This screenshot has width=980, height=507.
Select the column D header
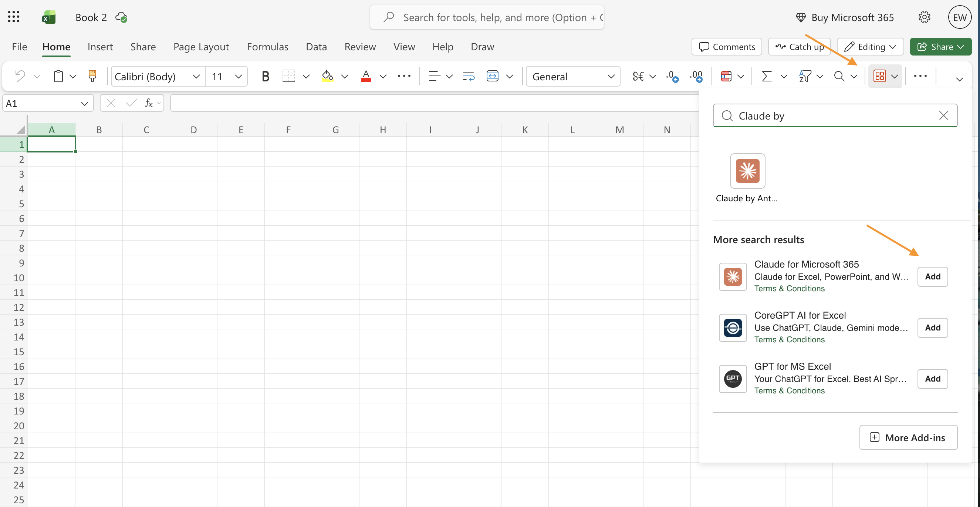tap(194, 130)
